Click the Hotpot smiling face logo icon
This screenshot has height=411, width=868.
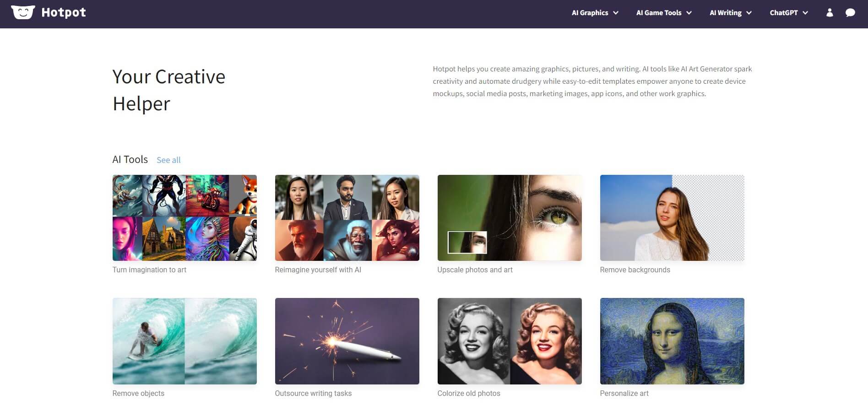pos(23,12)
